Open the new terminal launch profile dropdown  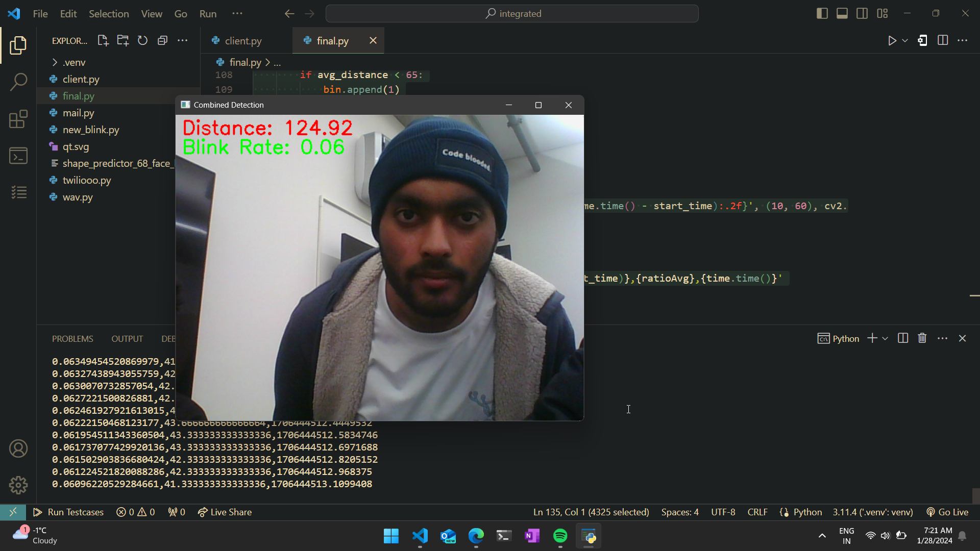885,338
